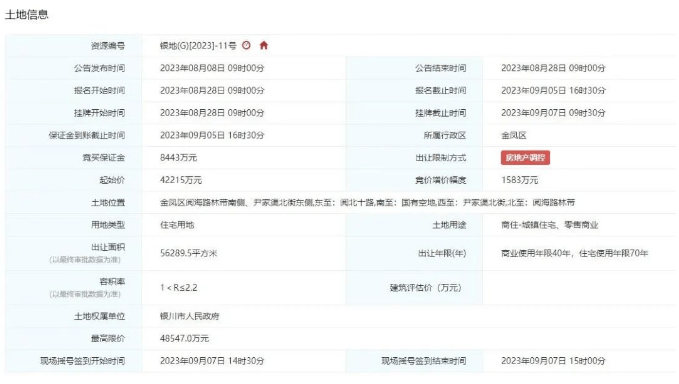The width and height of the screenshot is (679, 384).
Task: Click the owner value 银川市人民政府
Action: click(190, 316)
